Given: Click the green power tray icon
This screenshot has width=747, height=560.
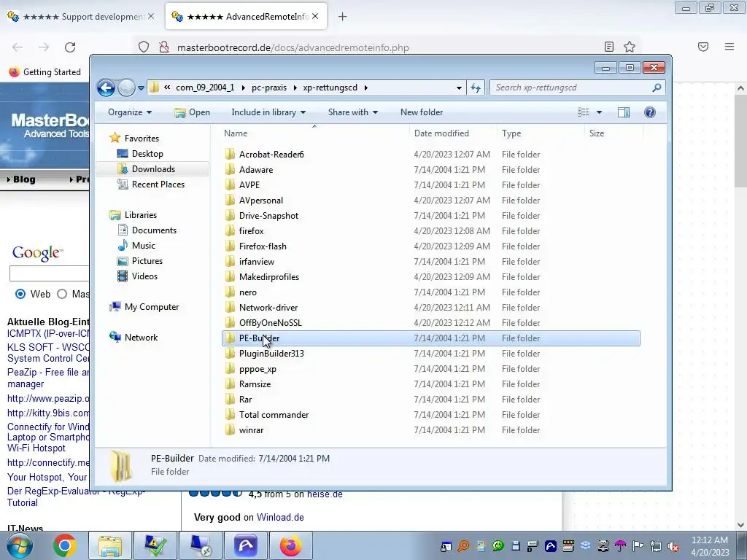Looking at the screenshot, I should tap(498, 545).
